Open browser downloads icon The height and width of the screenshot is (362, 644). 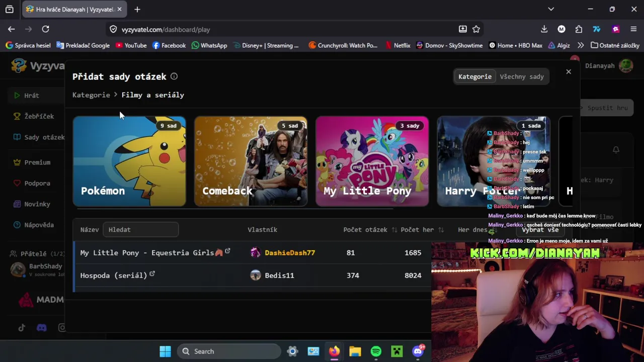544,29
